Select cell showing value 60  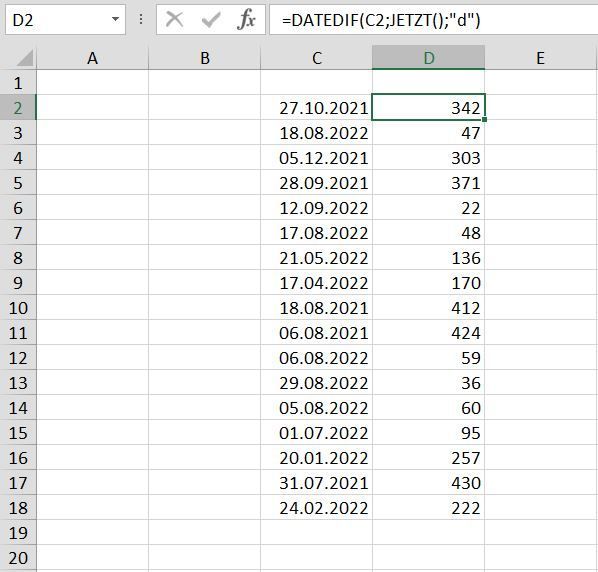tap(429, 408)
